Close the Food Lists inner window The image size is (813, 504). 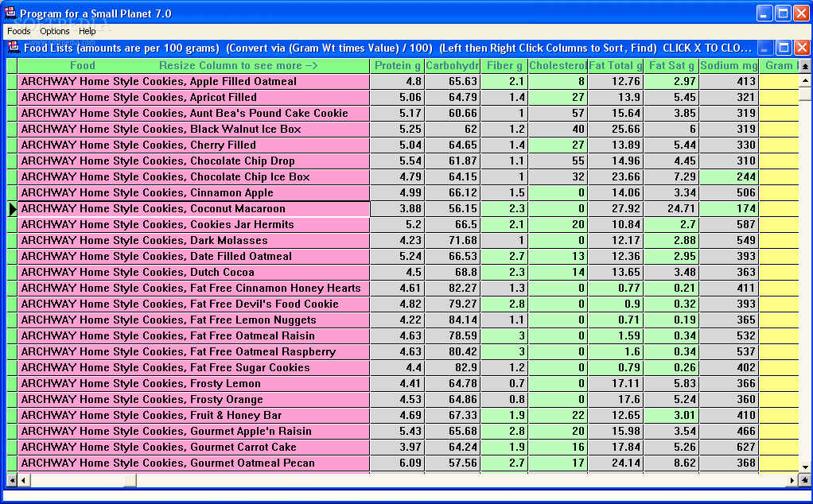click(x=802, y=48)
